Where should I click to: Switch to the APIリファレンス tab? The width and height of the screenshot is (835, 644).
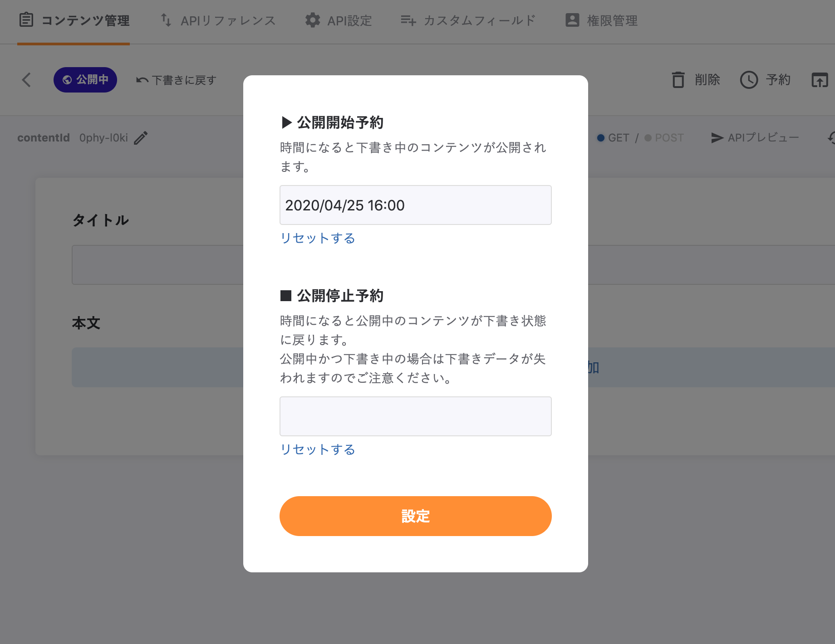(x=218, y=20)
